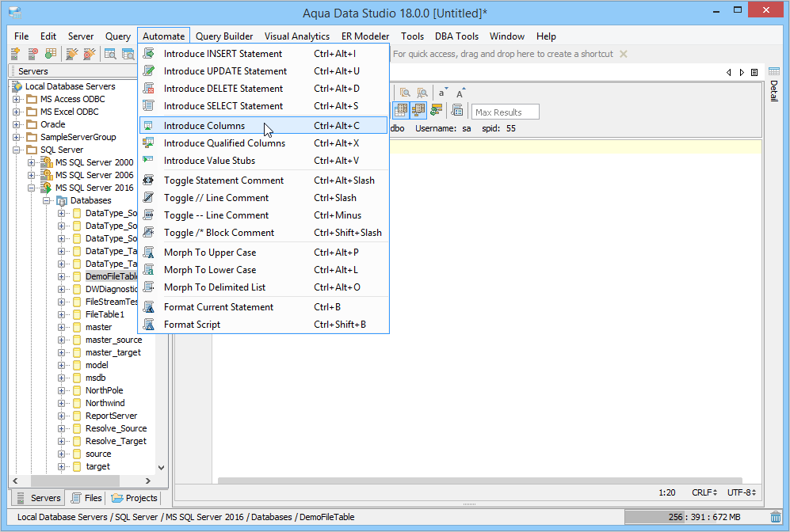This screenshot has height=532, width=790.
Task: Click the Toggle Statement Comment icon
Action: (149, 180)
